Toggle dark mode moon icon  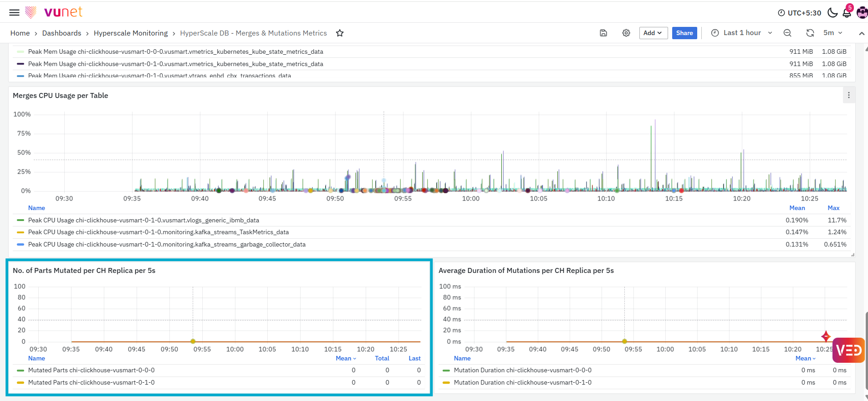pos(832,13)
